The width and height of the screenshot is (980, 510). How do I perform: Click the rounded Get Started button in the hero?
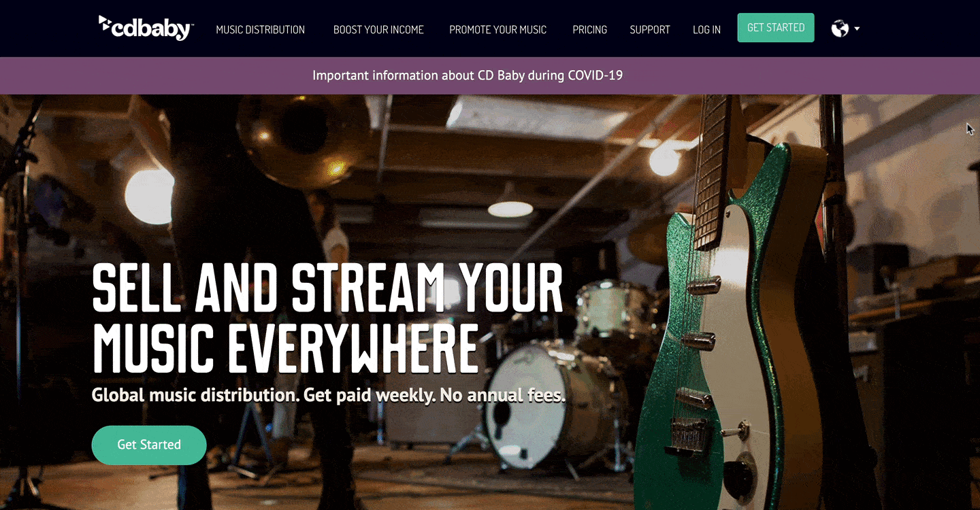(x=149, y=445)
